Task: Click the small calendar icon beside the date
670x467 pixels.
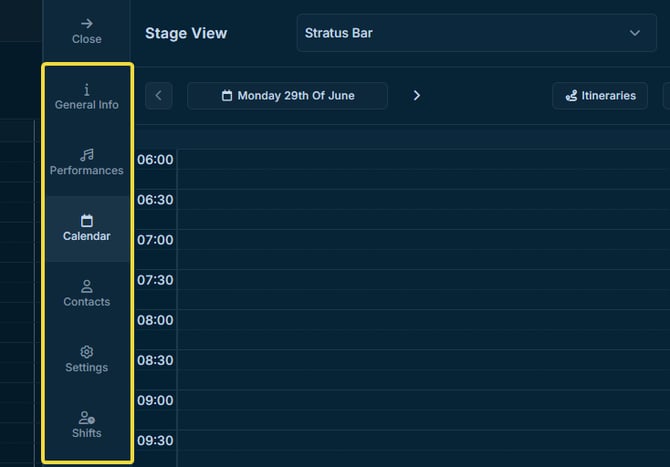Action: (227, 96)
